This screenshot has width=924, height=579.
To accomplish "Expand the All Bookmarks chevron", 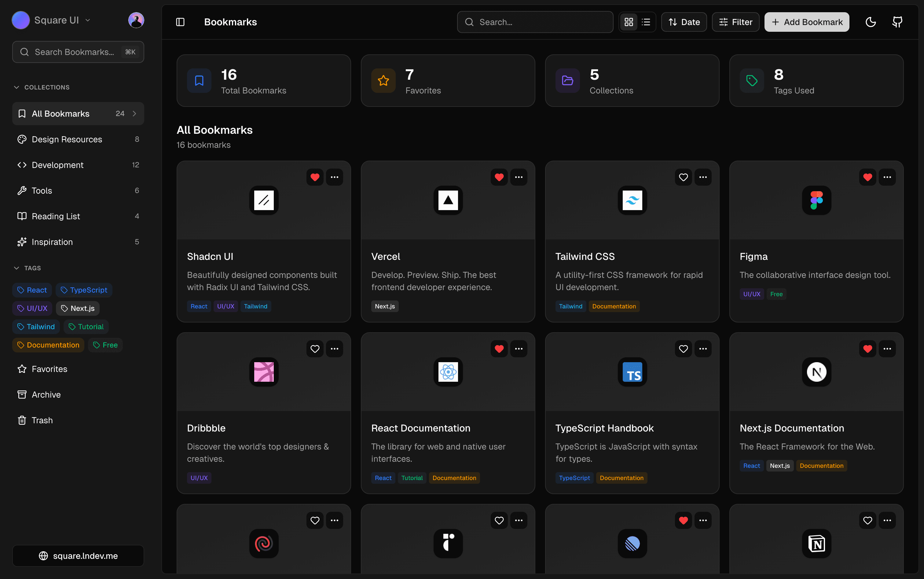I will (x=134, y=113).
